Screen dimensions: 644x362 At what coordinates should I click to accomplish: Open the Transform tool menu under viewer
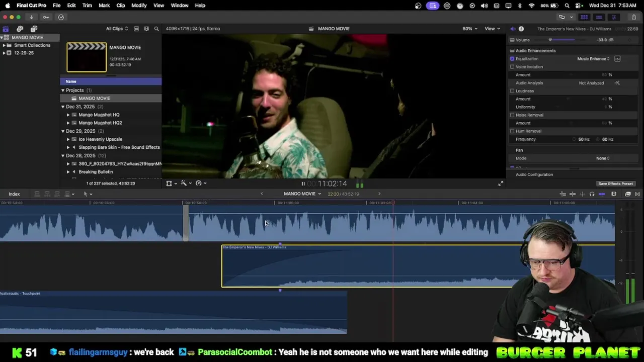[171, 184]
